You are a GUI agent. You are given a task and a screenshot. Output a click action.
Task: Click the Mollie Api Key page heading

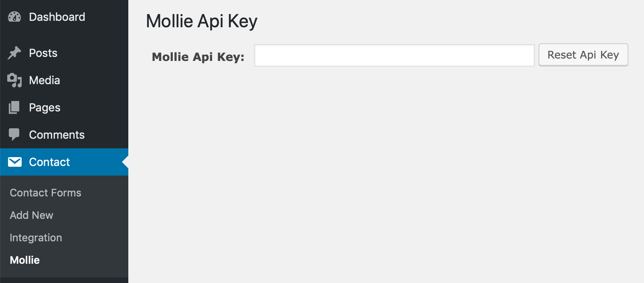[x=201, y=21]
